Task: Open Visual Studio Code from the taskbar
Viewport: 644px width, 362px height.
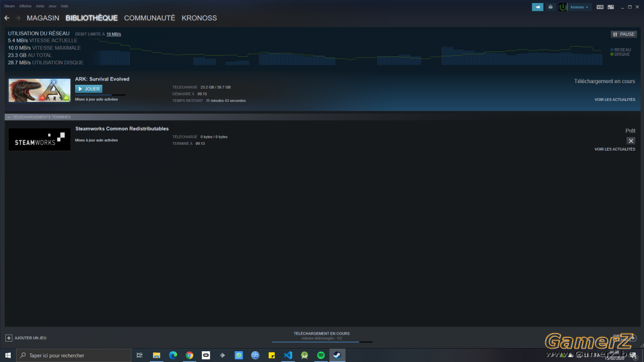Action: (x=288, y=355)
